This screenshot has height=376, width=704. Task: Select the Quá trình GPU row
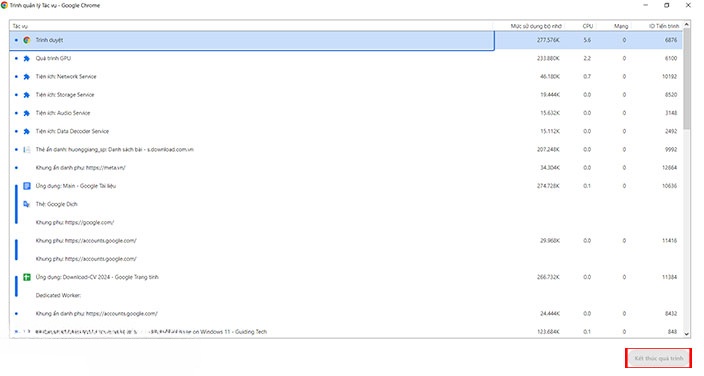(x=346, y=58)
